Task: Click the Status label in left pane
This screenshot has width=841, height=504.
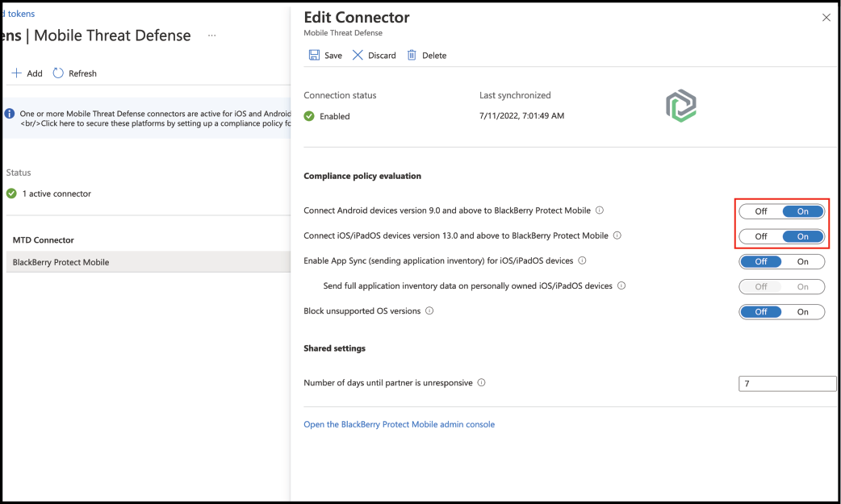Action: (19, 173)
